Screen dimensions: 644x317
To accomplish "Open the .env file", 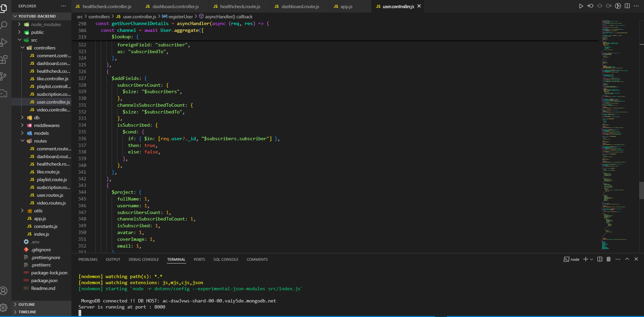I will point(41,242).
